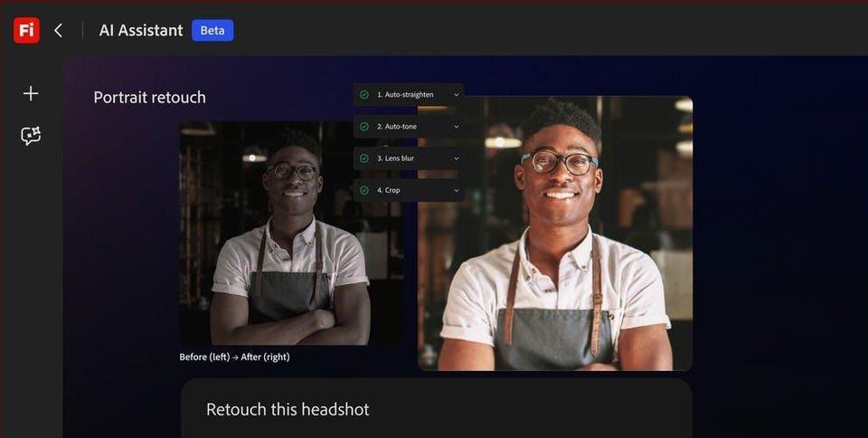This screenshot has height=438, width=868.
Task: Open the retouched after portrait image
Action: (555, 233)
